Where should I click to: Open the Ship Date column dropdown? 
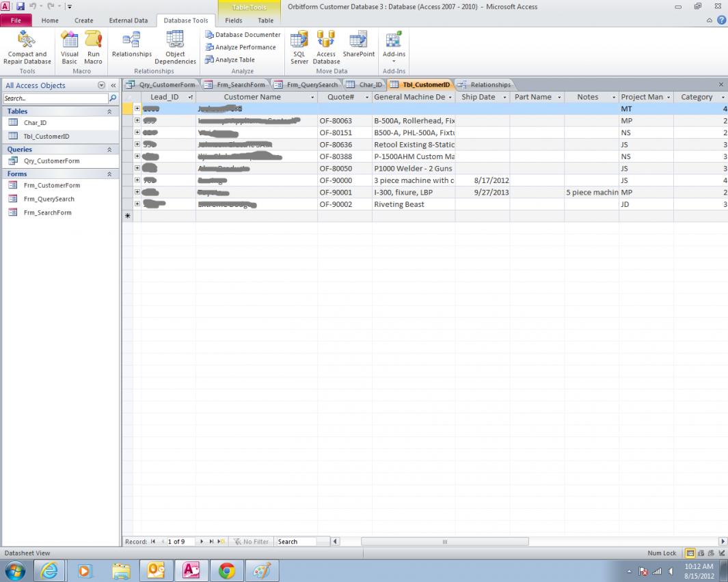[504, 98]
